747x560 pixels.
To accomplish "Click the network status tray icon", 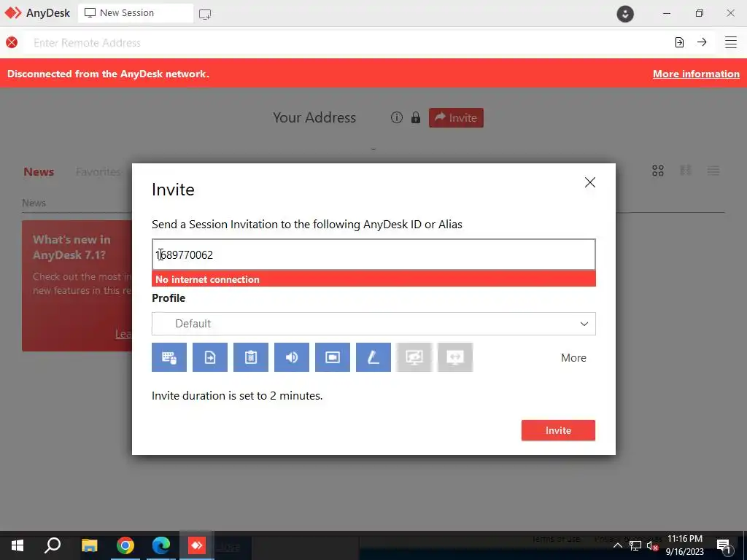I will coord(635,545).
